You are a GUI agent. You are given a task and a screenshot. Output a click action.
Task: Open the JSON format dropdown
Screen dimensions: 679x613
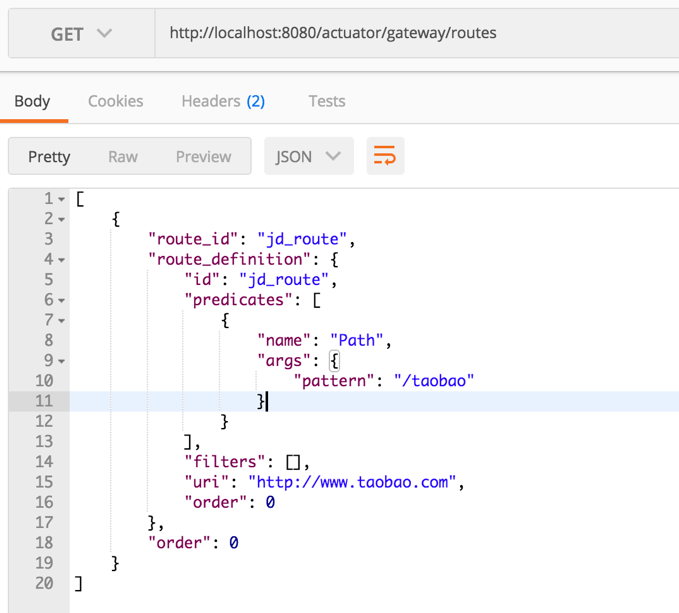(308, 156)
